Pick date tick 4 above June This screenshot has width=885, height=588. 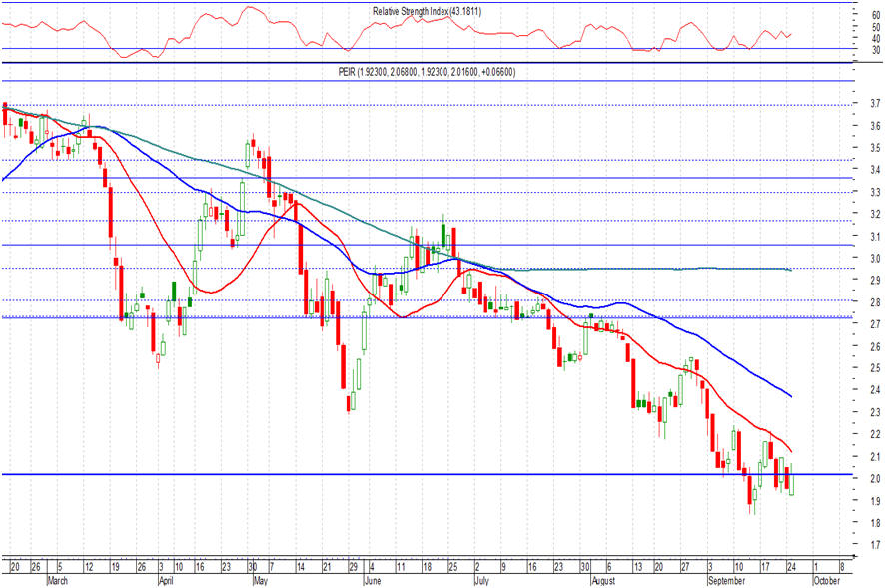(372, 567)
